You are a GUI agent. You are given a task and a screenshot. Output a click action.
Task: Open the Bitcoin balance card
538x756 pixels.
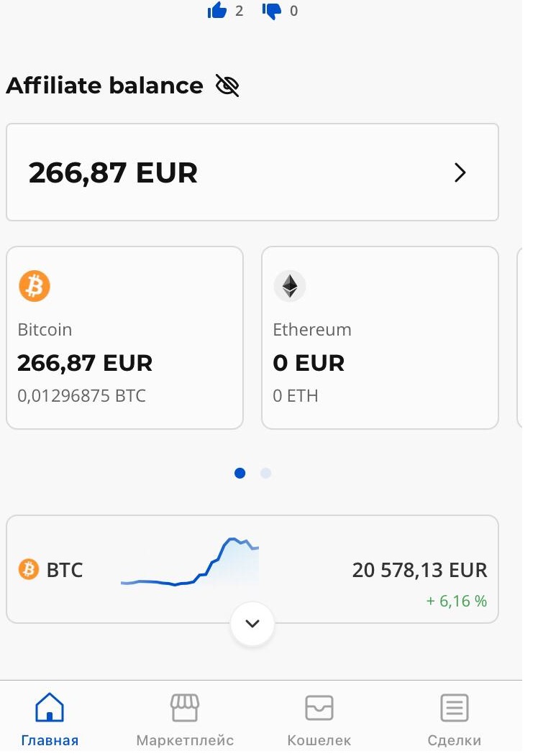click(x=124, y=338)
